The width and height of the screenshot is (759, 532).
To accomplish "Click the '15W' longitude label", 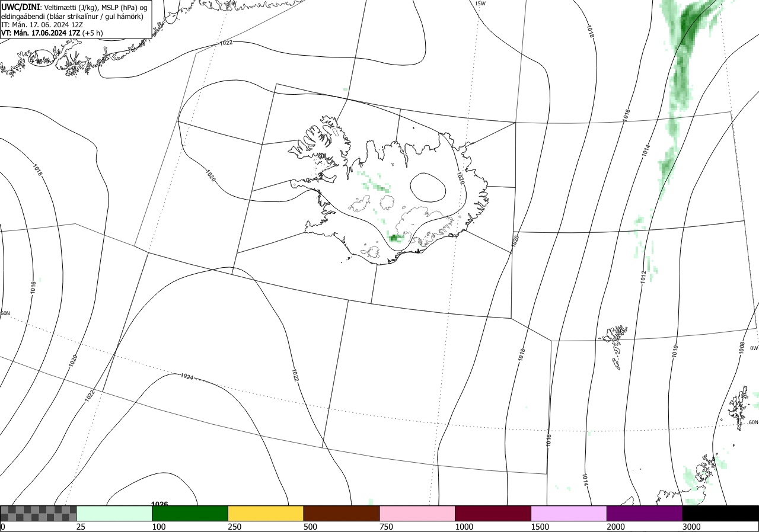I will point(480,4).
